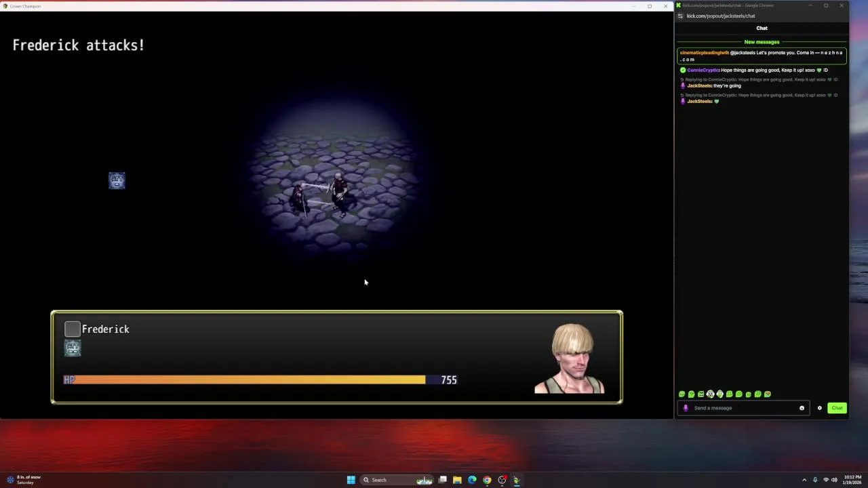Open the snow weather widget on the taskbar
Screen dimensions: 868x488
(24, 480)
